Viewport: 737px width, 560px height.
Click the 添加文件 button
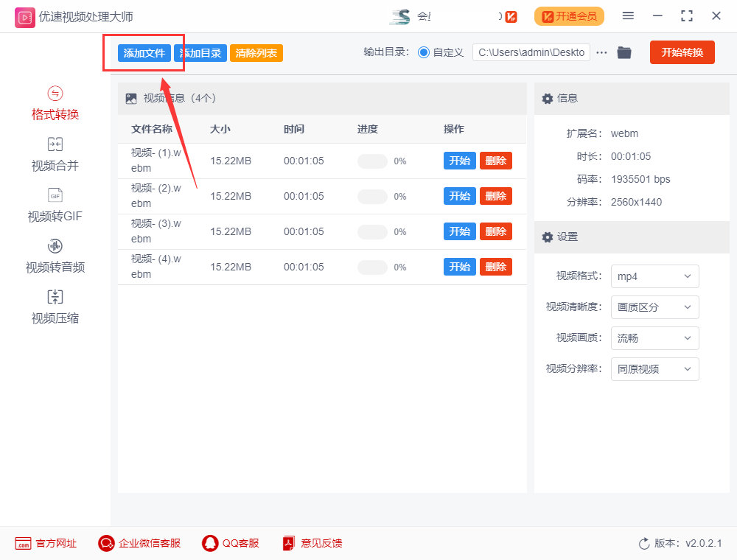point(144,53)
